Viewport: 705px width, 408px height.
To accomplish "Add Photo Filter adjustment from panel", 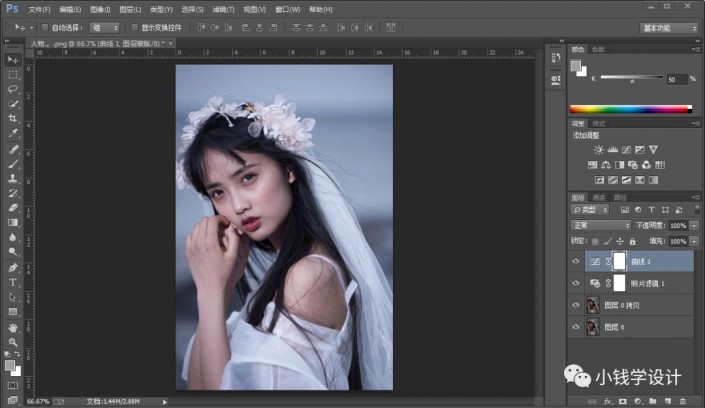I will click(633, 165).
